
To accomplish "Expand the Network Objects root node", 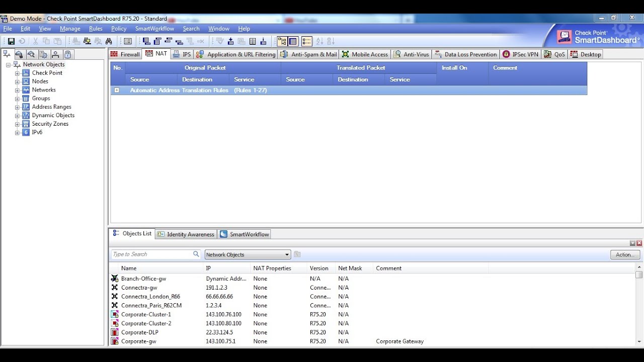I will click(x=9, y=65).
